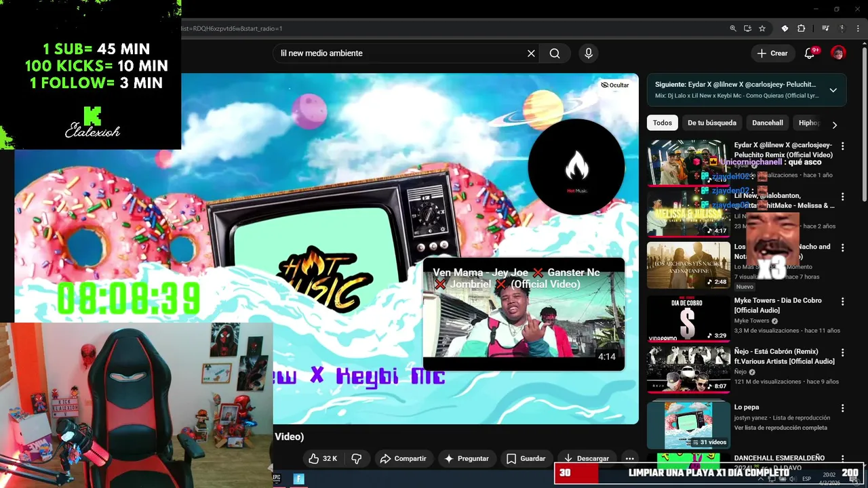The image size is (868, 488).
Task: Dislike the video with thumbs down
Action: tap(356, 459)
